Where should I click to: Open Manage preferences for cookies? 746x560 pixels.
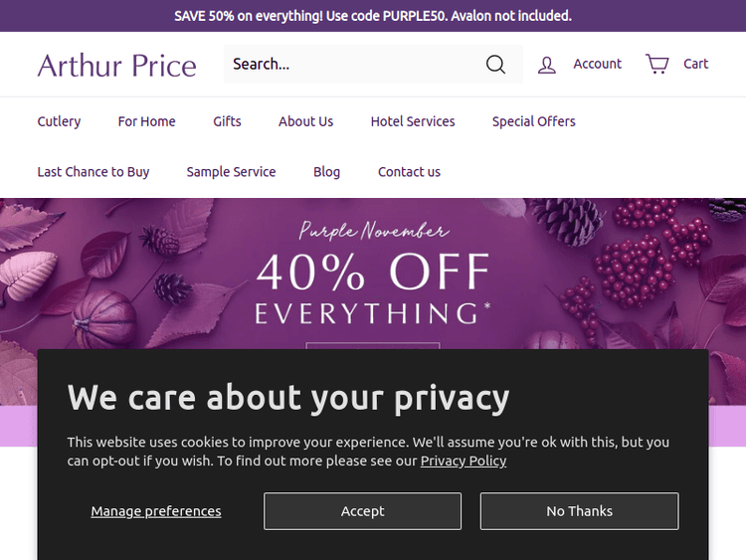click(x=156, y=511)
